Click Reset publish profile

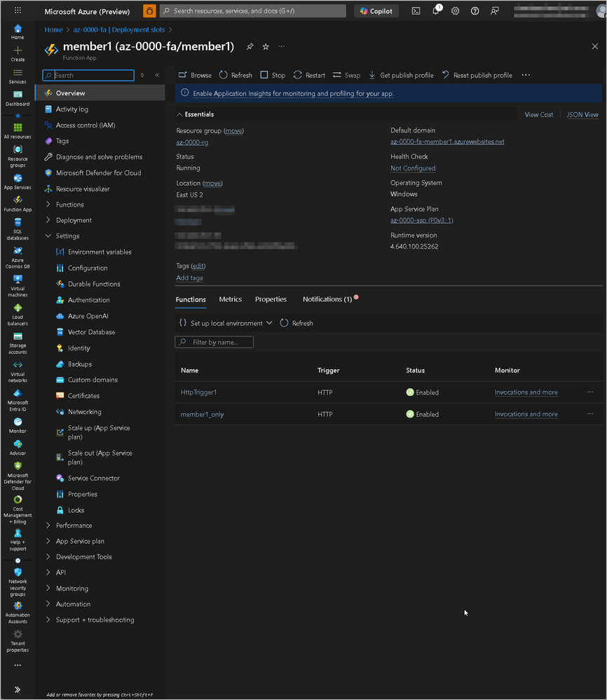tap(477, 75)
